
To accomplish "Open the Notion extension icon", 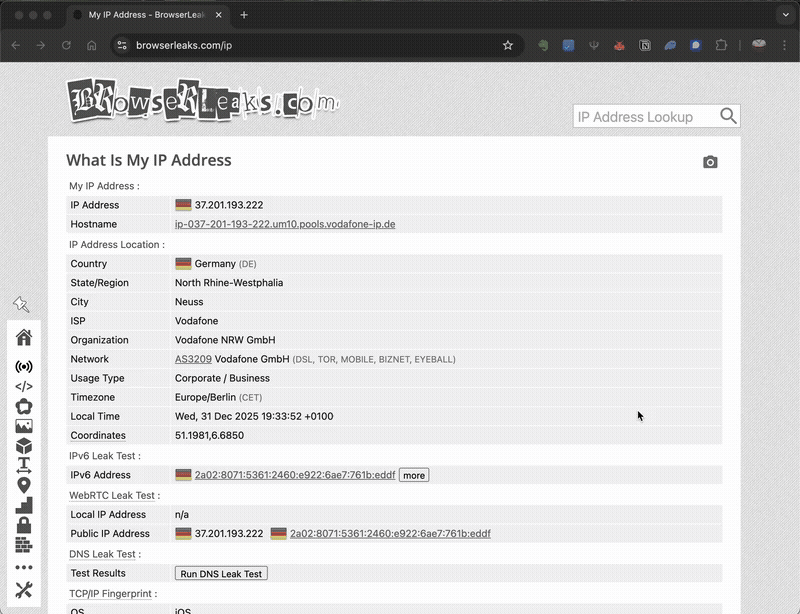I will click(x=645, y=45).
